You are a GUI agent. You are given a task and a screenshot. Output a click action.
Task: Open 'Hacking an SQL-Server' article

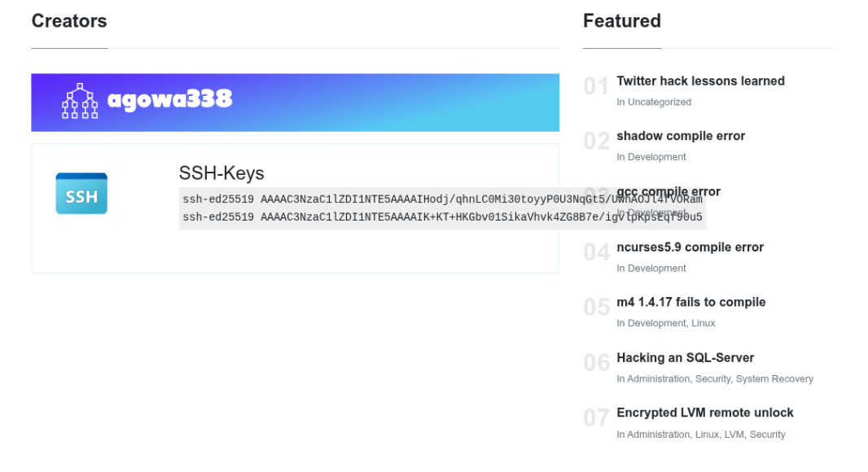click(686, 358)
